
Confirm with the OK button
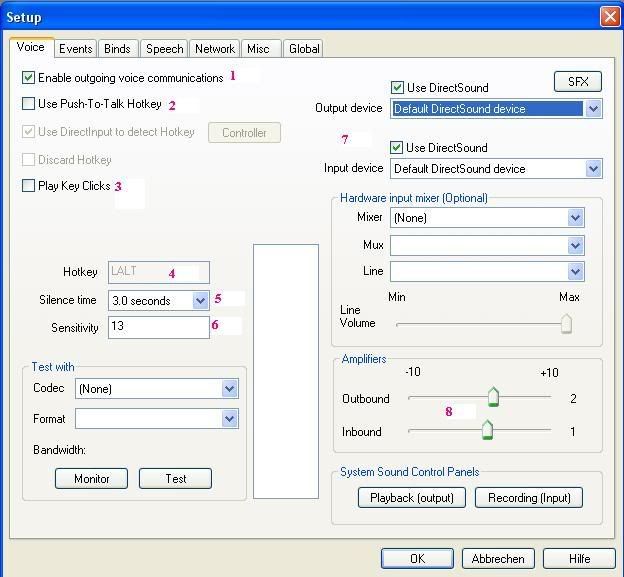[417, 559]
